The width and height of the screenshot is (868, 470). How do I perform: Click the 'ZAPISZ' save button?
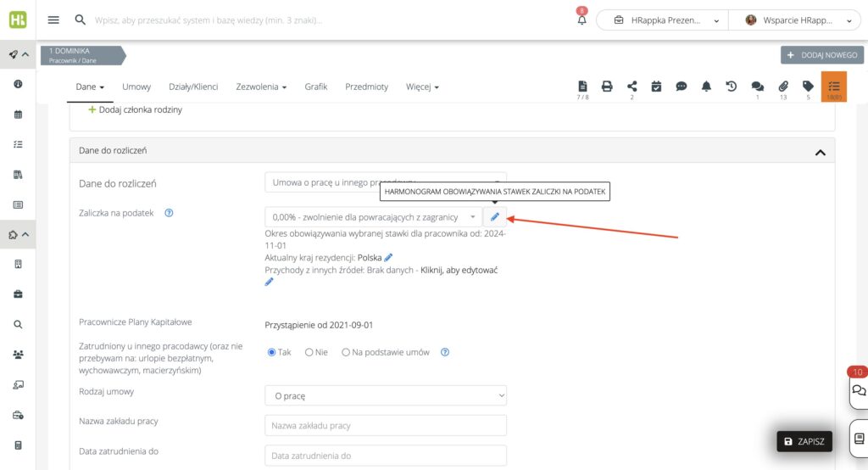[x=804, y=441]
